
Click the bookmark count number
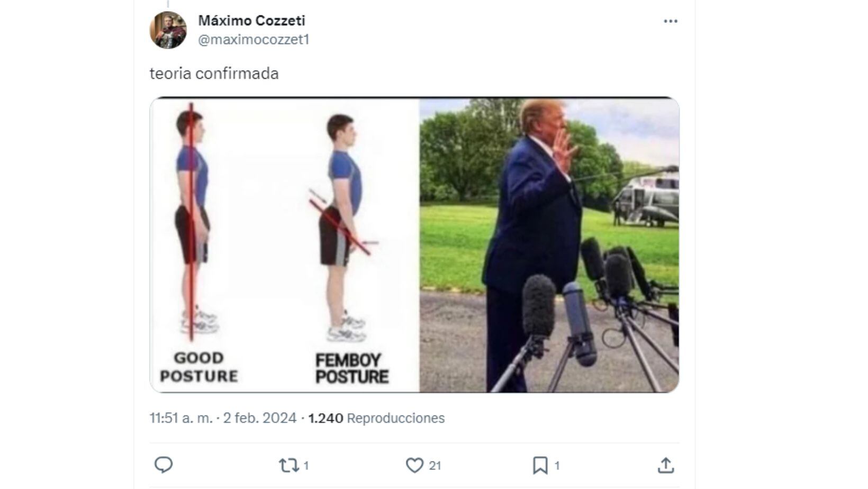[x=557, y=466]
